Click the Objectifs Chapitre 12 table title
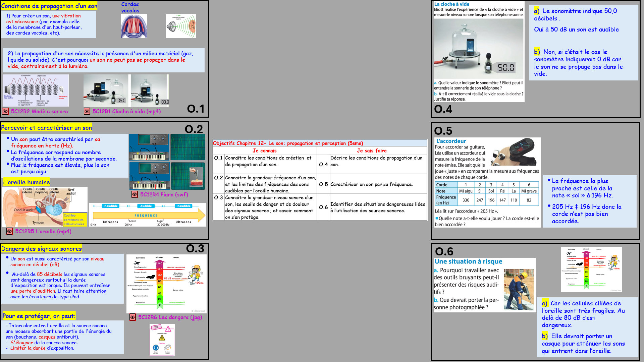644x362 pixels. [x=288, y=143]
